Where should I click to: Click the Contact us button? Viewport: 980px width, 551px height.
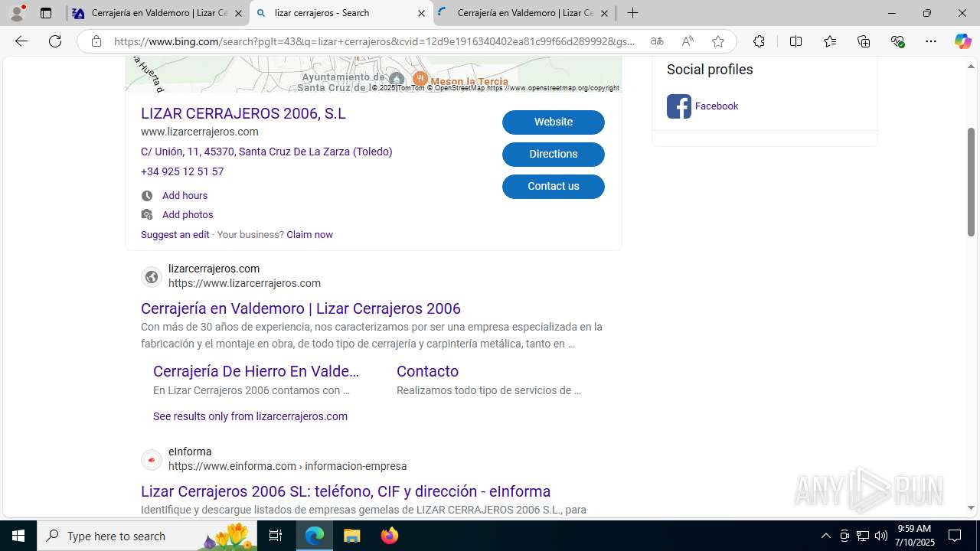pos(554,187)
